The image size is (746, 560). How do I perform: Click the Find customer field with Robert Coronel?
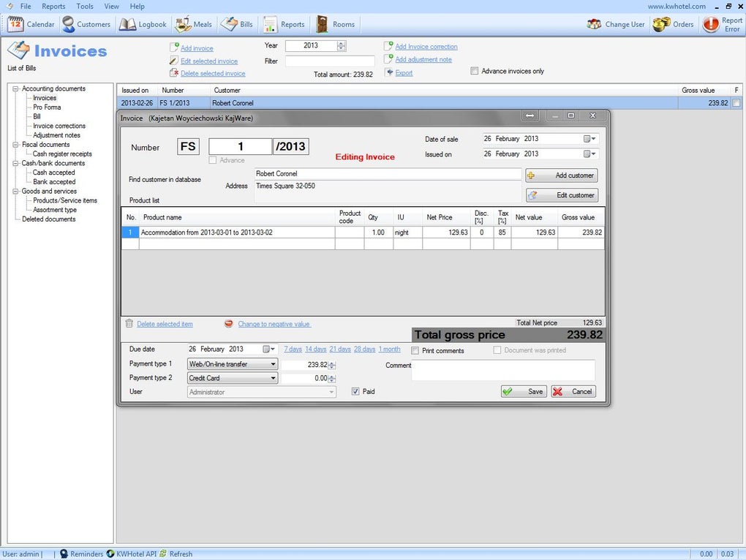click(x=388, y=173)
